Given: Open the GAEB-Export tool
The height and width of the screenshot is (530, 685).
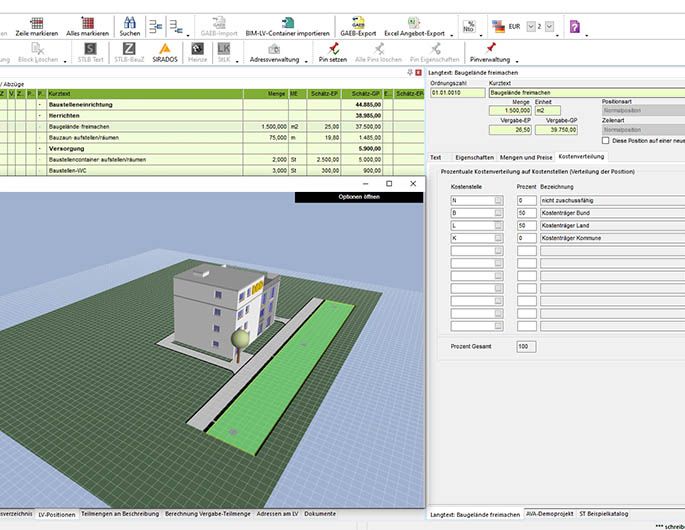Looking at the screenshot, I should click(x=356, y=25).
